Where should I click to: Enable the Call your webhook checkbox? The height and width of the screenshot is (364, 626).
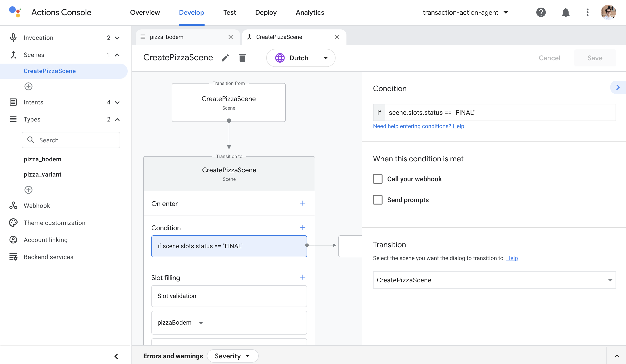pyautogui.click(x=377, y=178)
